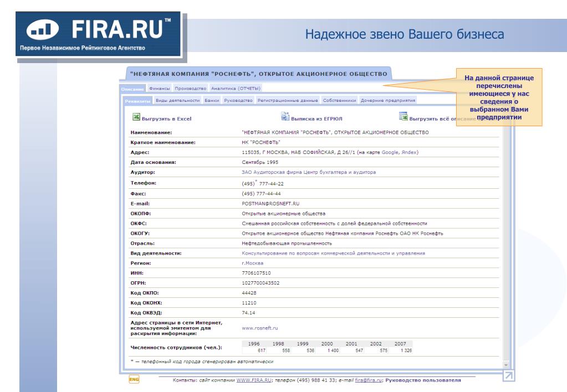Click the ИНН value 7706107510

click(x=256, y=273)
